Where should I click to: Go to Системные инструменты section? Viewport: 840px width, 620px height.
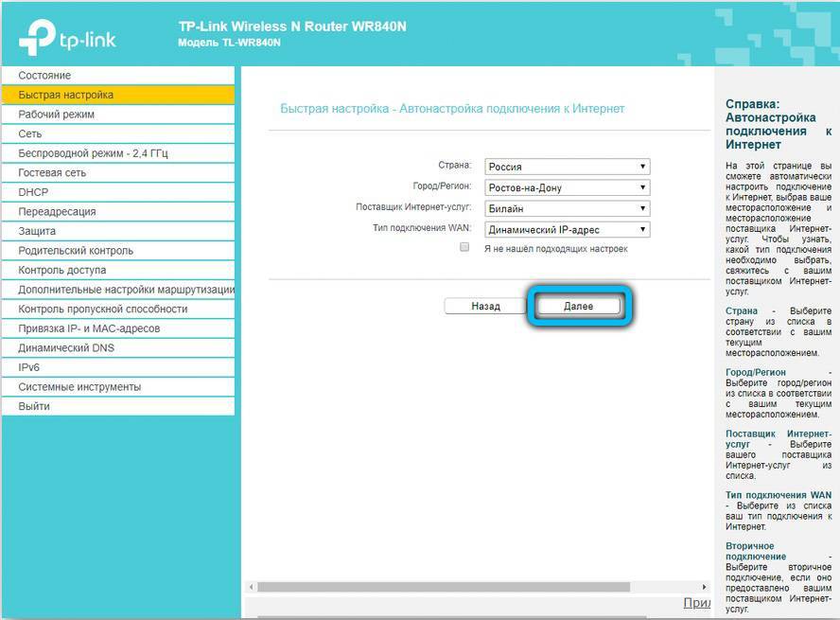[x=79, y=387]
